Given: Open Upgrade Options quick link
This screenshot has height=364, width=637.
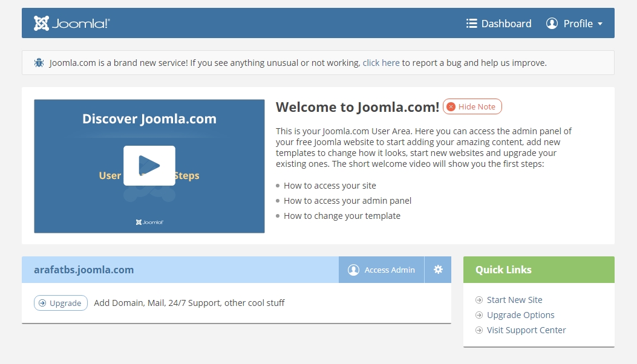Looking at the screenshot, I should click(x=520, y=315).
